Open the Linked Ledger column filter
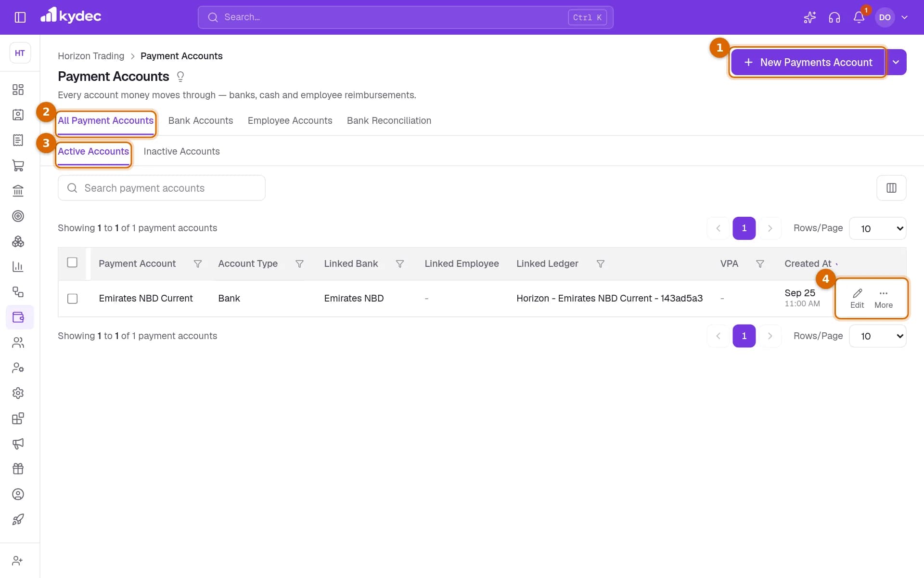Viewport: 924px width, 578px height. click(x=600, y=264)
